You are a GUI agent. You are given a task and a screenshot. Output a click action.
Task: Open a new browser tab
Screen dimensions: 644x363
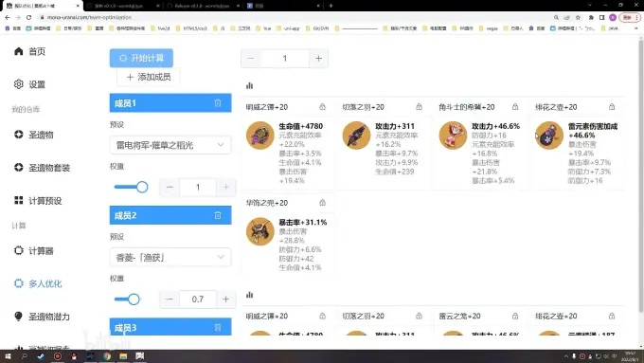(x=331, y=6)
